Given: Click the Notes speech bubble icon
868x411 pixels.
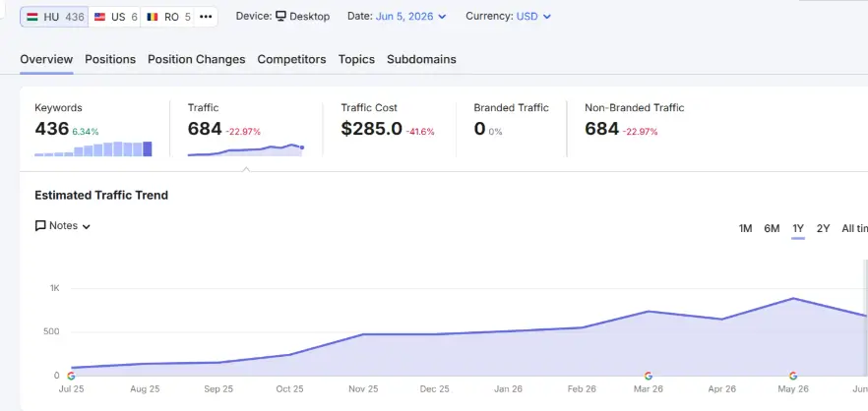Looking at the screenshot, I should pyautogui.click(x=39, y=226).
